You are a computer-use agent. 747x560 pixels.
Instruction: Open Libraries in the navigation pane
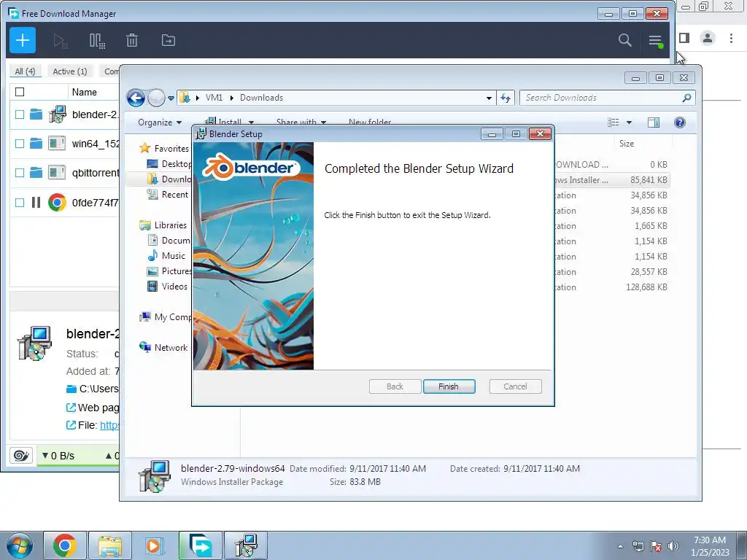click(x=163, y=225)
